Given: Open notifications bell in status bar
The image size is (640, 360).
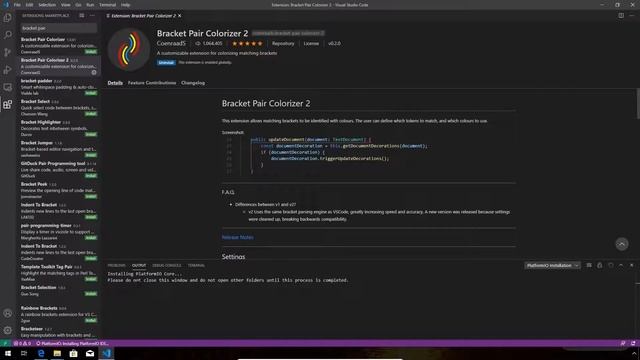Looking at the screenshot, I should point(633,343).
